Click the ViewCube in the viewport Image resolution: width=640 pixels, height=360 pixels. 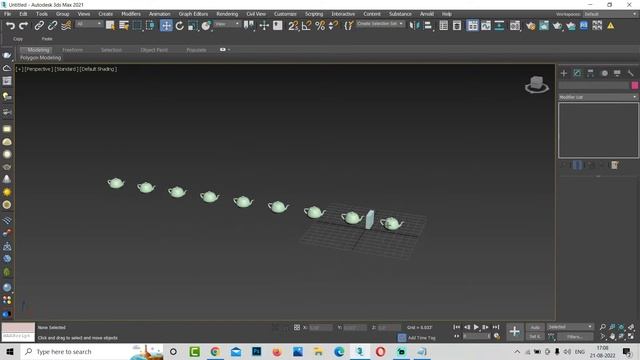pyautogui.click(x=536, y=84)
